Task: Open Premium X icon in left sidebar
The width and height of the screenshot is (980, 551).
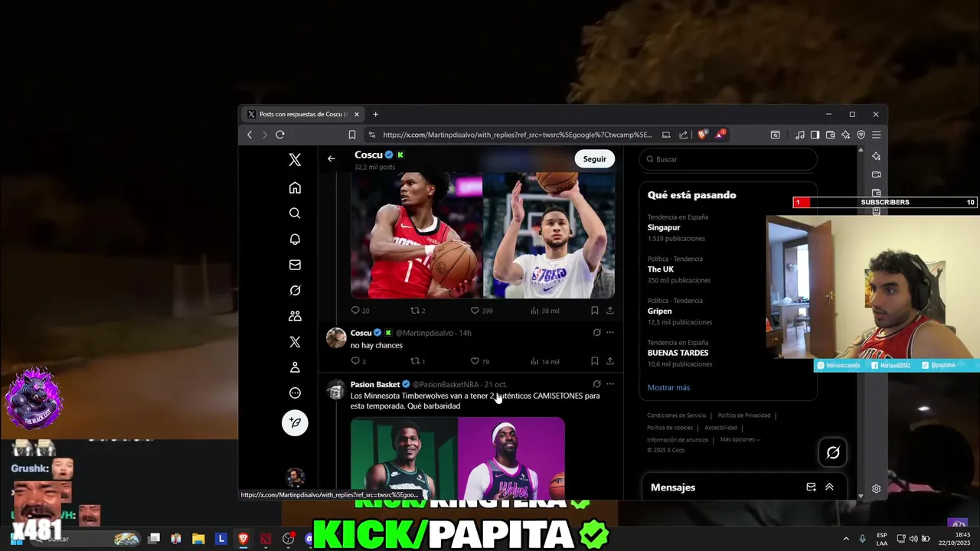Action: point(295,341)
